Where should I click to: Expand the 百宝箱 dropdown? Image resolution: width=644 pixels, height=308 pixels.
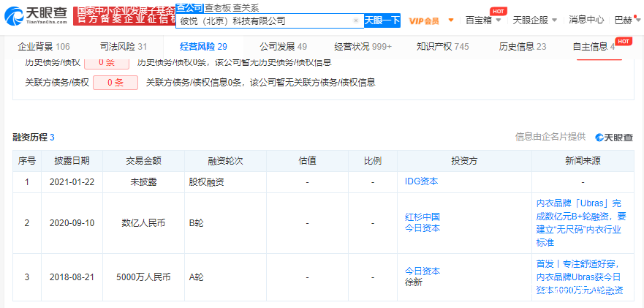pyautogui.click(x=483, y=20)
